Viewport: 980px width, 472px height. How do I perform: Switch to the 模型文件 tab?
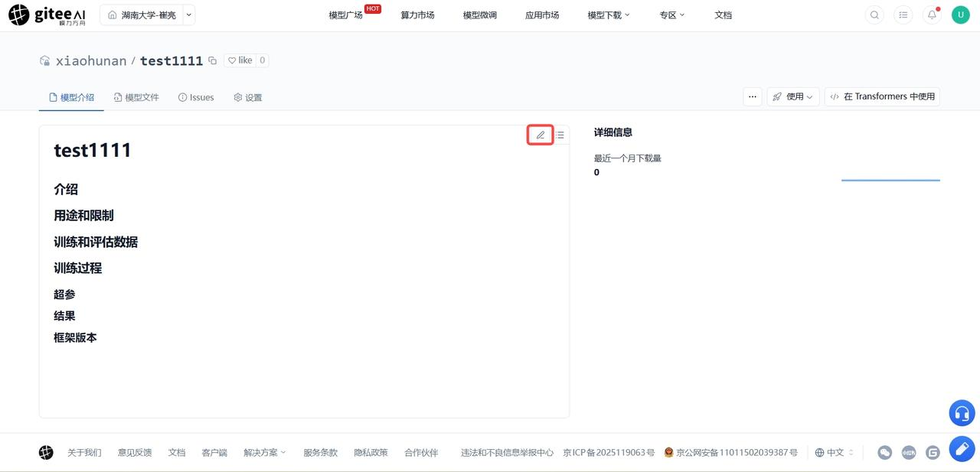(x=136, y=97)
